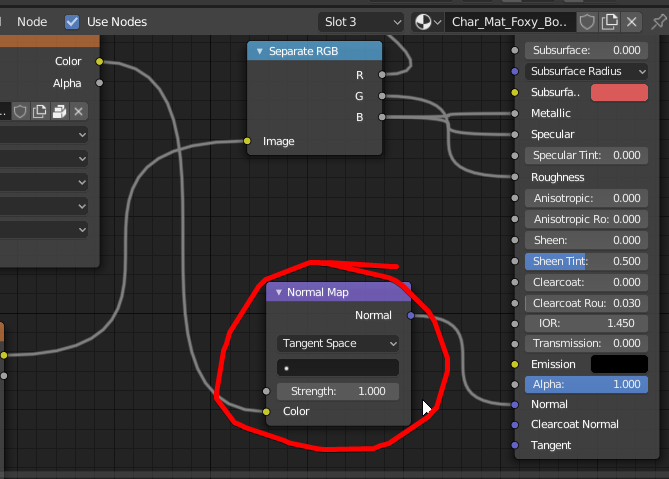669x479 pixels.
Task: Click the Emission input socket
Action: pos(515,364)
